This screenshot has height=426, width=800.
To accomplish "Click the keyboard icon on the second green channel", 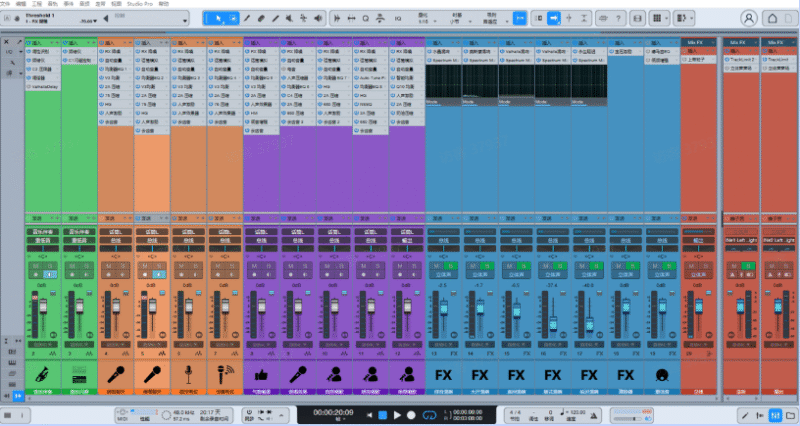I will point(79,375).
